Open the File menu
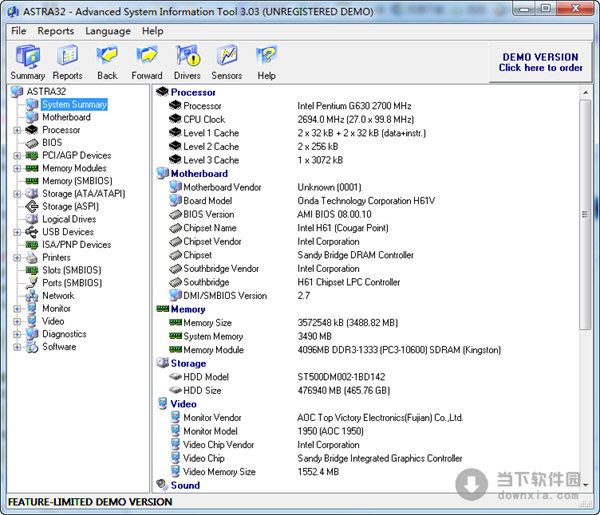600x515 pixels. [19, 31]
